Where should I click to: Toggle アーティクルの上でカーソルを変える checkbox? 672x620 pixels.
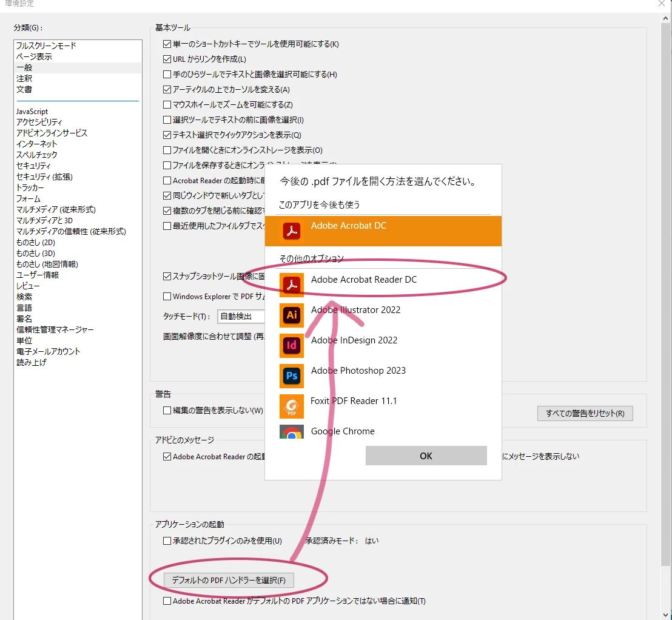167,90
